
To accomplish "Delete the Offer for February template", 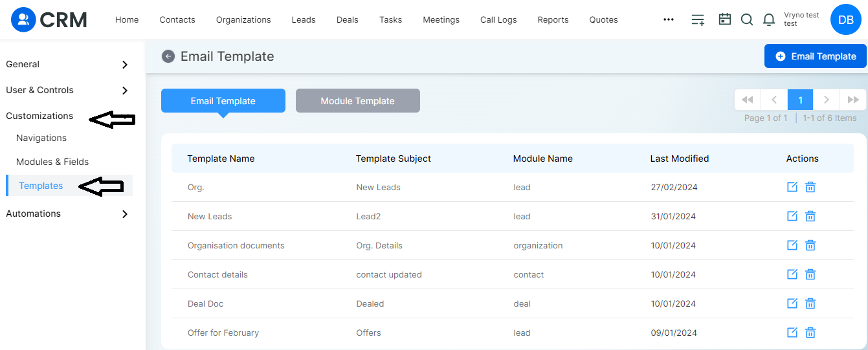I will [810, 333].
